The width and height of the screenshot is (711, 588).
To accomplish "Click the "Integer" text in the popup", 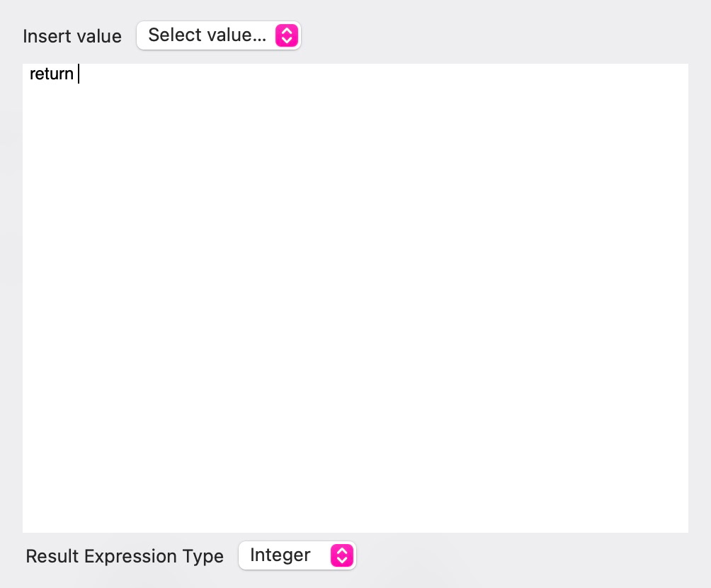I will (x=280, y=555).
